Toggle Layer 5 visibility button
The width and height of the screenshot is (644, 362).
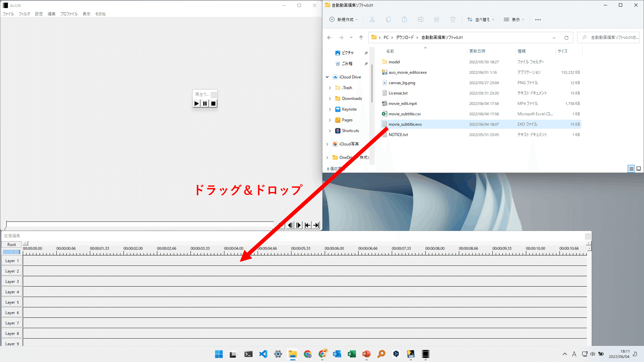pos(12,302)
